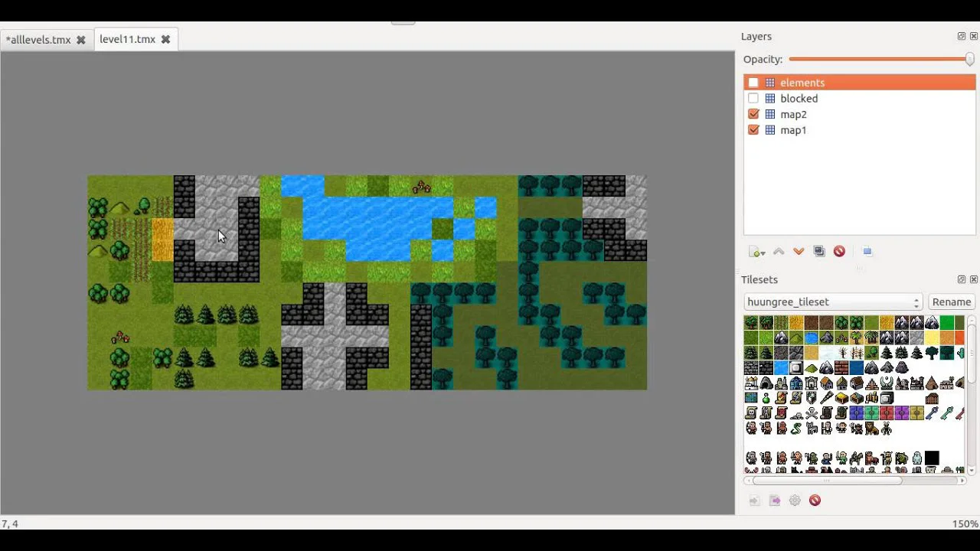
Task: Hide the map1 layer
Action: 753,130
